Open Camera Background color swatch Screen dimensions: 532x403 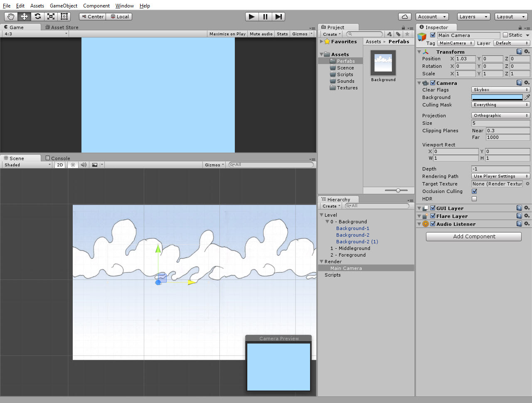497,97
